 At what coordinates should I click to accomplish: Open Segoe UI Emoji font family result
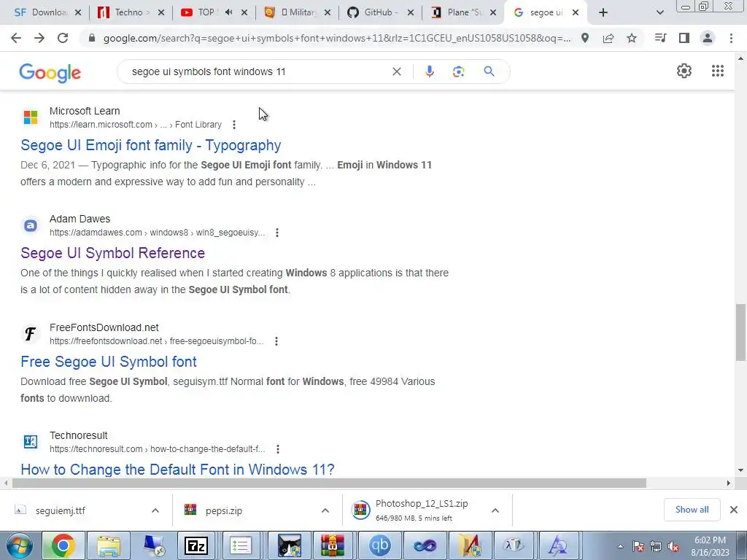(x=150, y=145)
